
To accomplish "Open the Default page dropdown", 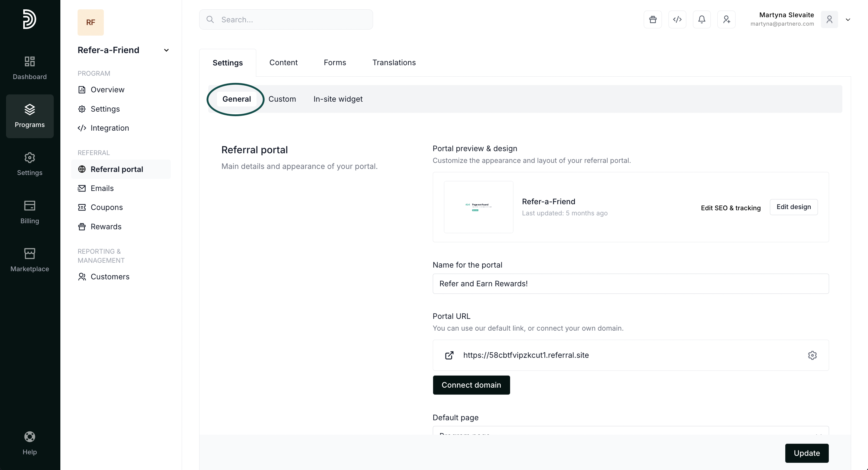I will 630,431.
